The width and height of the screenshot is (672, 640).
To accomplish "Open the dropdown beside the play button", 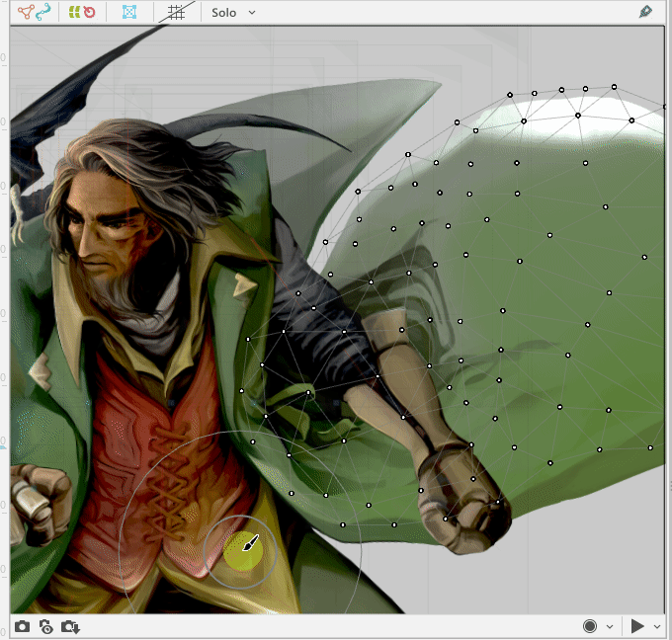I will [657, 627].
